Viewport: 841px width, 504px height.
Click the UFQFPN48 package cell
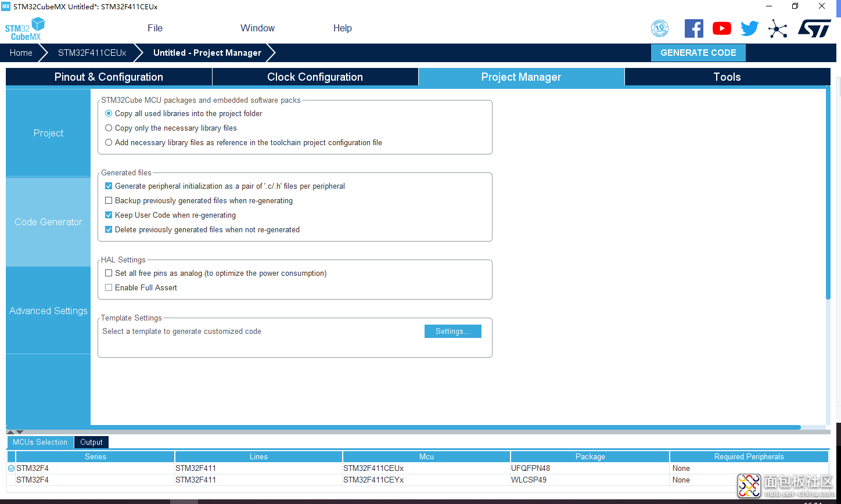590,468
